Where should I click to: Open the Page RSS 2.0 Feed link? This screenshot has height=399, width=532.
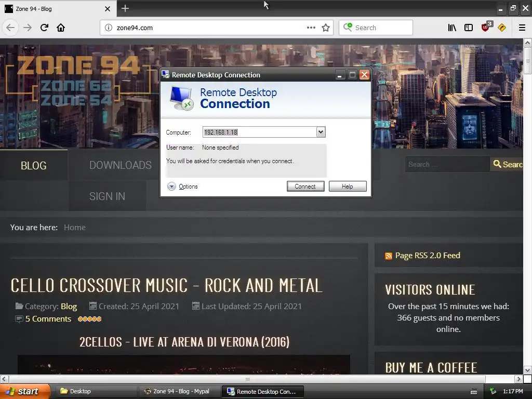[428, 255]
